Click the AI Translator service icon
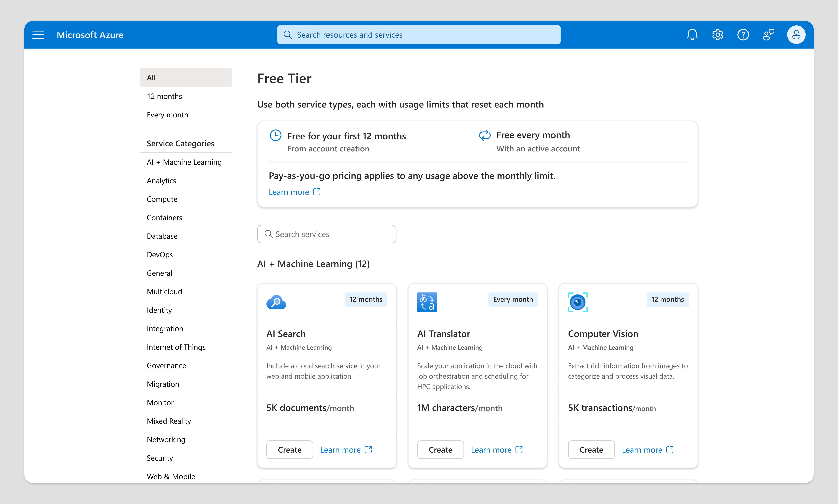This screenshot has width=838, height=504. (x=427, y=302)
